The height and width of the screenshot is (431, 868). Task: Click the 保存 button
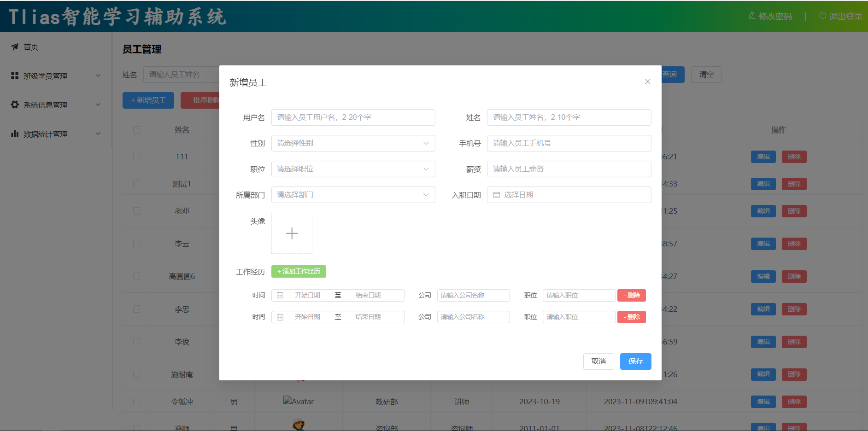[x=635, y=361]
